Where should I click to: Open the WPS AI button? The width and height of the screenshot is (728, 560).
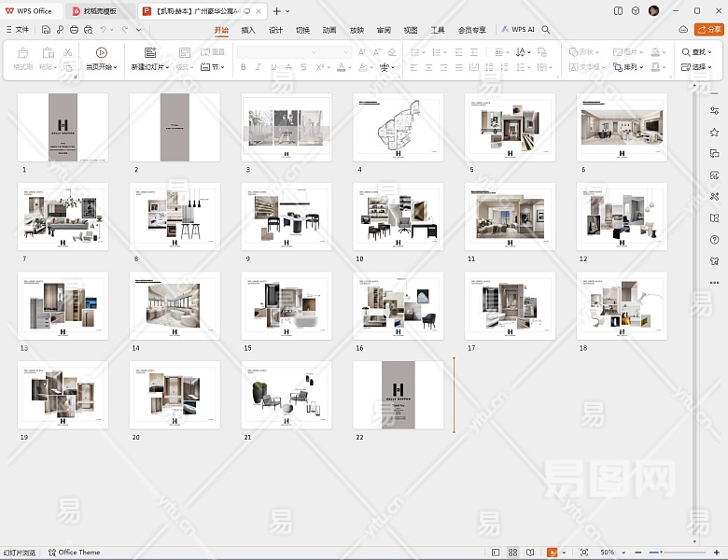518,30
